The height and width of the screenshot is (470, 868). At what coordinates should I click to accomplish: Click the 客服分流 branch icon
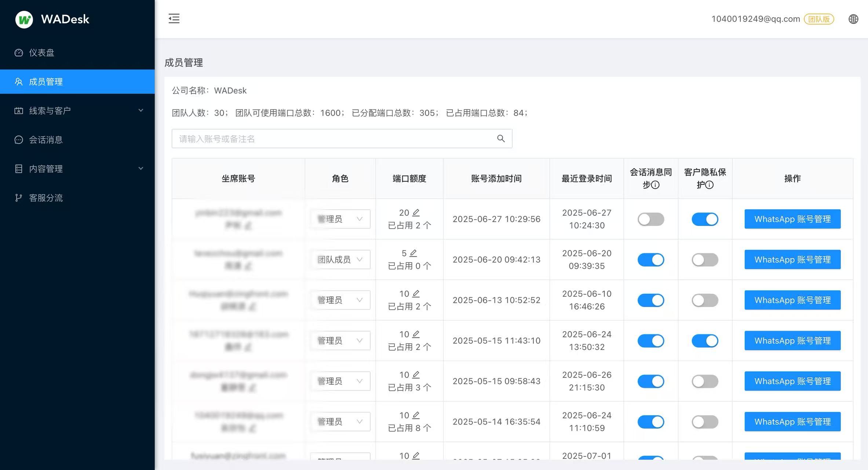click(x=19, y=198)
